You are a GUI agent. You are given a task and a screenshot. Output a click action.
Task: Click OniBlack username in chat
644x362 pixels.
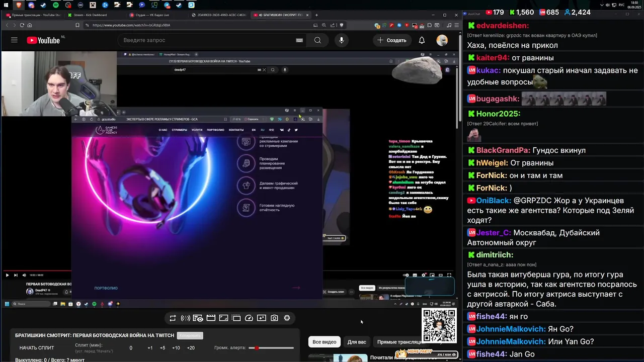(494, 200)
